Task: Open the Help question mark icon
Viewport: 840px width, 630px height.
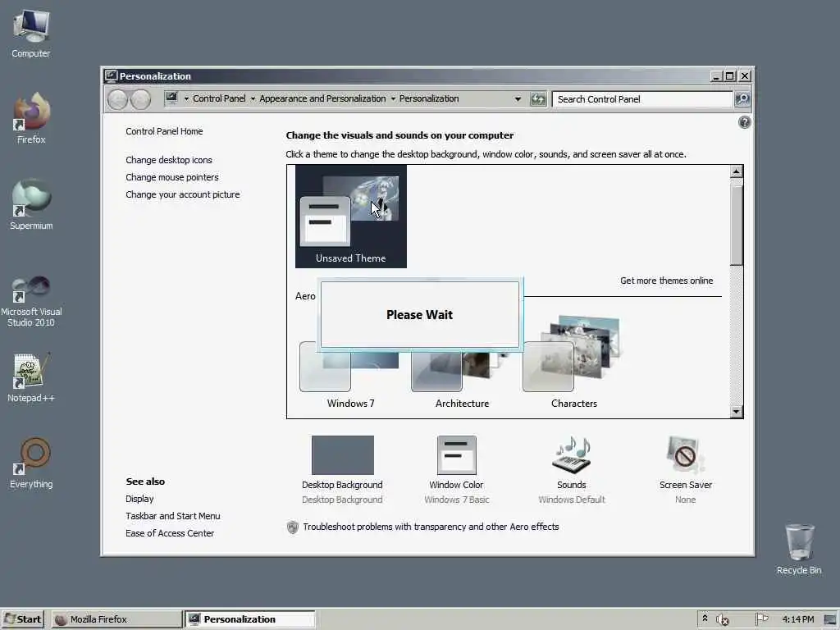Action: pyautogui.click(x=744, y=123)
